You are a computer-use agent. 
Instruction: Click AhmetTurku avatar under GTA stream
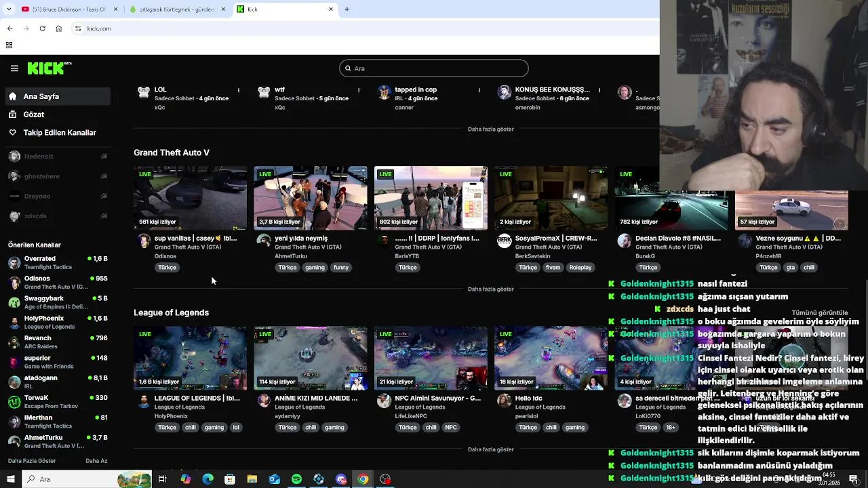pos(264,241)
